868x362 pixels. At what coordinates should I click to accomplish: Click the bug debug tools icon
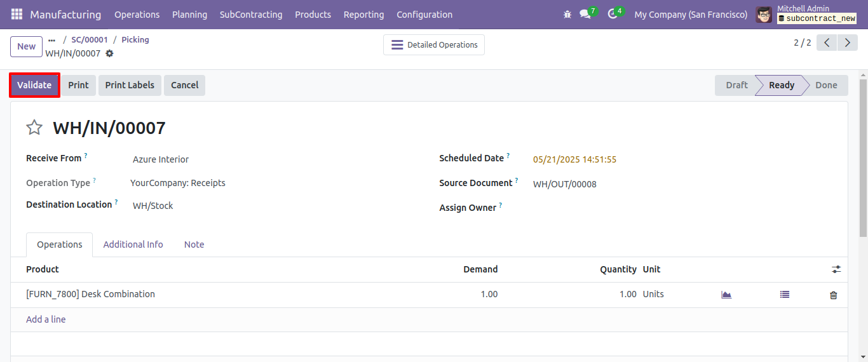pyautogui.click(x=567, y=14)
